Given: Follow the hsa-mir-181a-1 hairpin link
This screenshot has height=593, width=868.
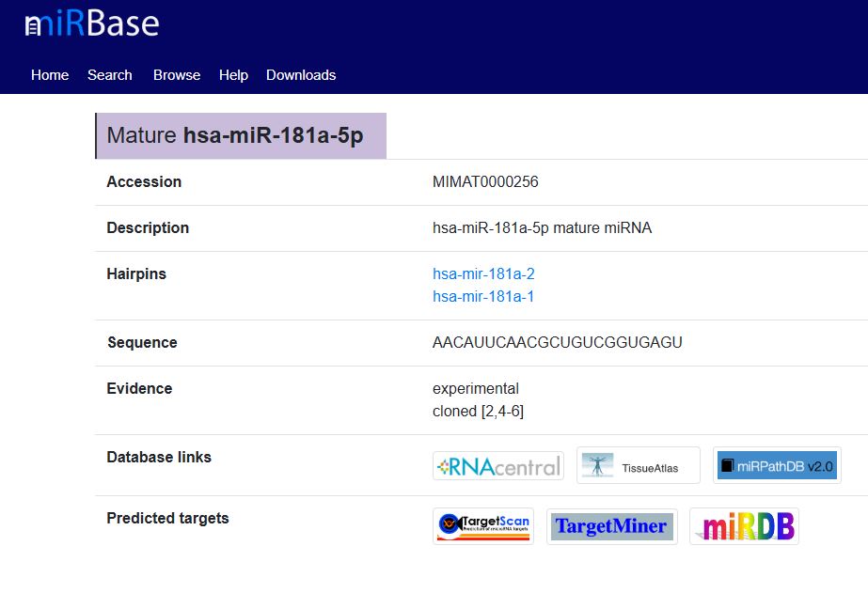Looking at the screenshot, I should [483, 297].
